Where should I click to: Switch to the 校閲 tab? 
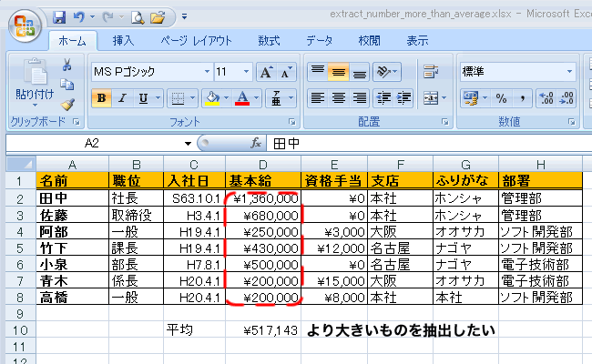click(369, 41)
